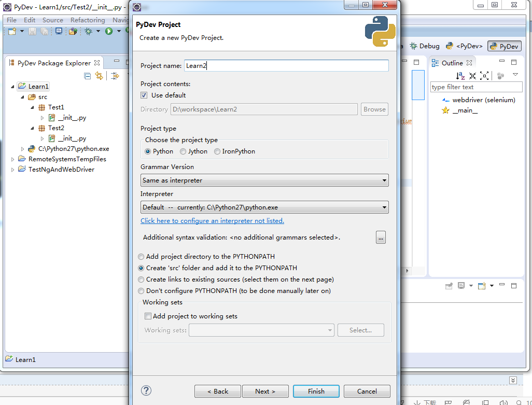Click the Next > button
Screen dimensions: 532x405
coord(265,391)
